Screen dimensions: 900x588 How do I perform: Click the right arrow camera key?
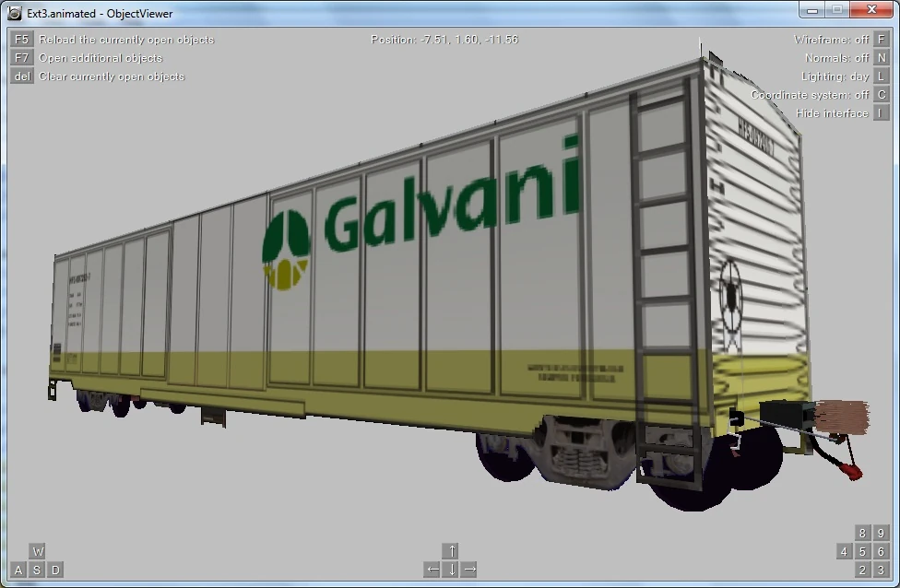click(x=470, y=570)
